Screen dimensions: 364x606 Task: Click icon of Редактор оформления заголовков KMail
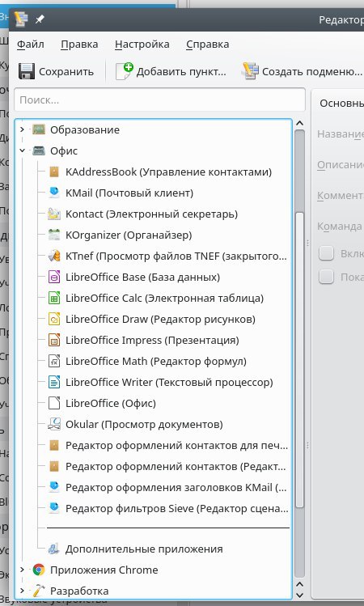click(54, 487)
